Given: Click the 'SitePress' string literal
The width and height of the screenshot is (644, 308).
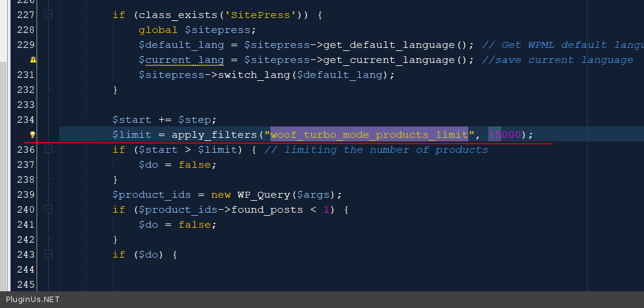Looking at the screenshot, I should pos(260,15).
